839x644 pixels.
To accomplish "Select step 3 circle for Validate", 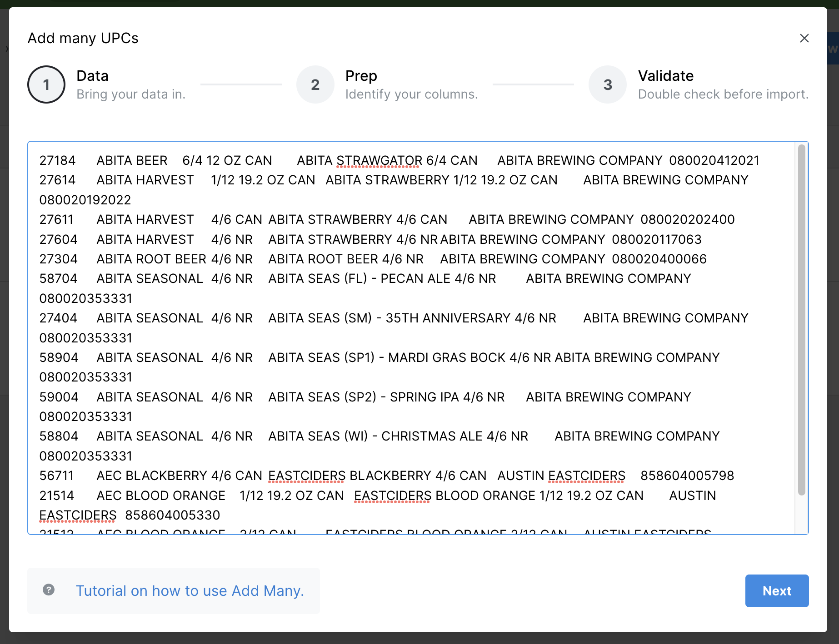I will [x=608, y=84].
